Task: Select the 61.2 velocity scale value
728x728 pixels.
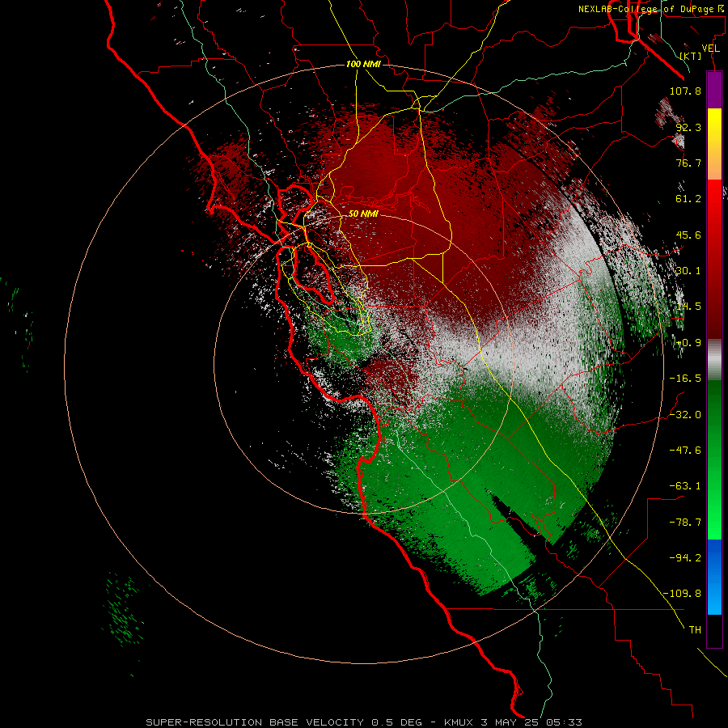Action: pyautogui.click(x=688, y=199)
